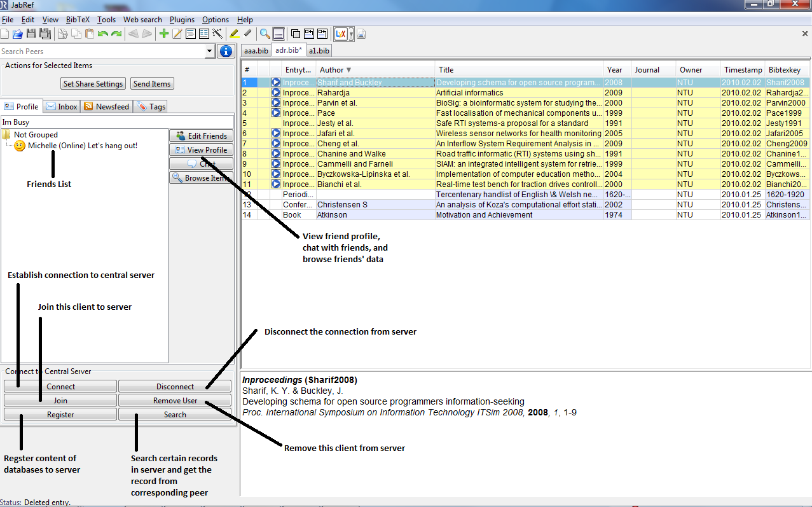Select the 'Artificial informatics' title cell
The width and height of the screenshot is (812, 507).
coord(519,93)
